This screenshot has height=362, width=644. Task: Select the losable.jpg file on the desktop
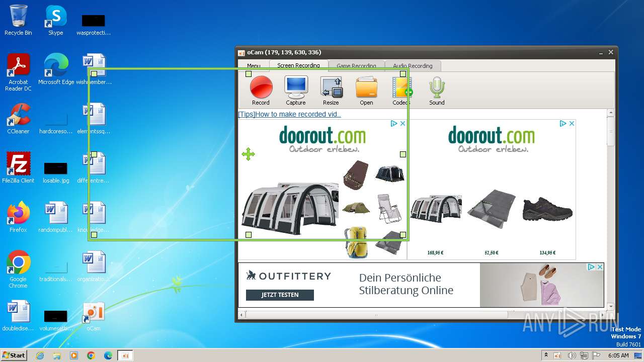[x=56, y=171]
